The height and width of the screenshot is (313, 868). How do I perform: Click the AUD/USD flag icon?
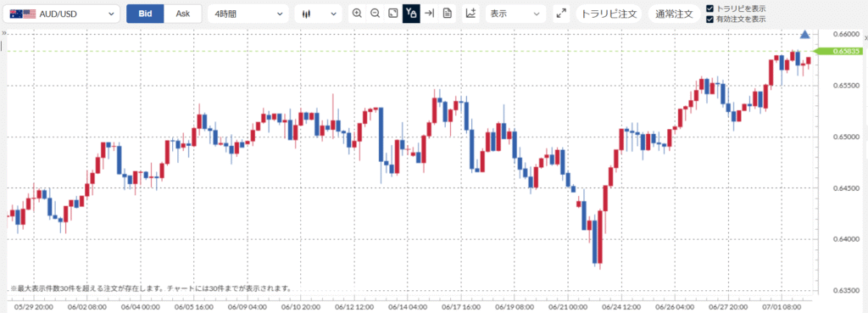pos(23,14)
